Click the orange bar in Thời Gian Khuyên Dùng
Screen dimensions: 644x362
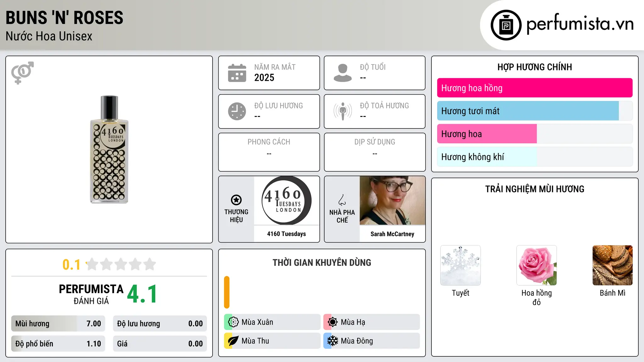[227, 292]
